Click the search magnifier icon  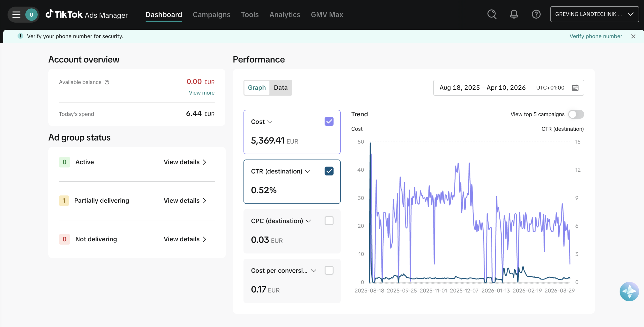point(492,14)
